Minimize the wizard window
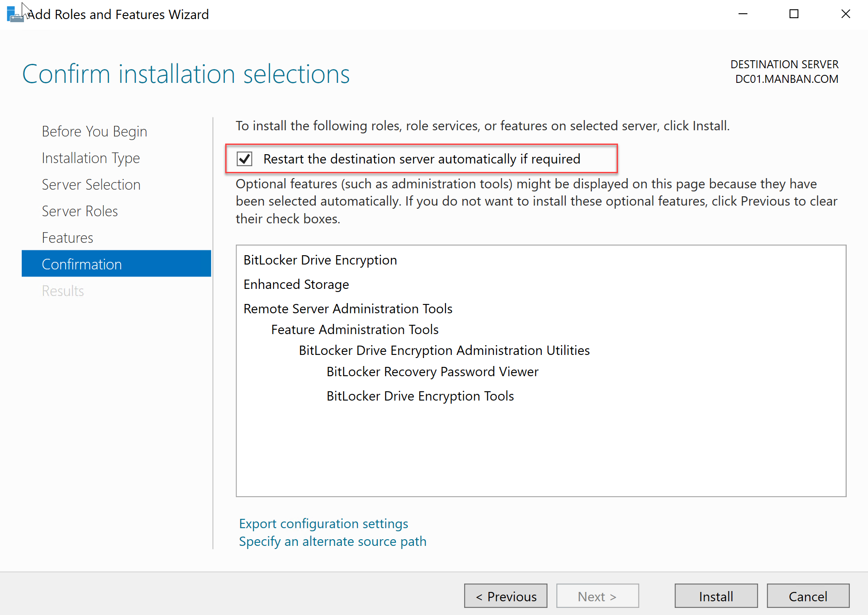Viewport: 868px width, 615px height. pos(743,14)
